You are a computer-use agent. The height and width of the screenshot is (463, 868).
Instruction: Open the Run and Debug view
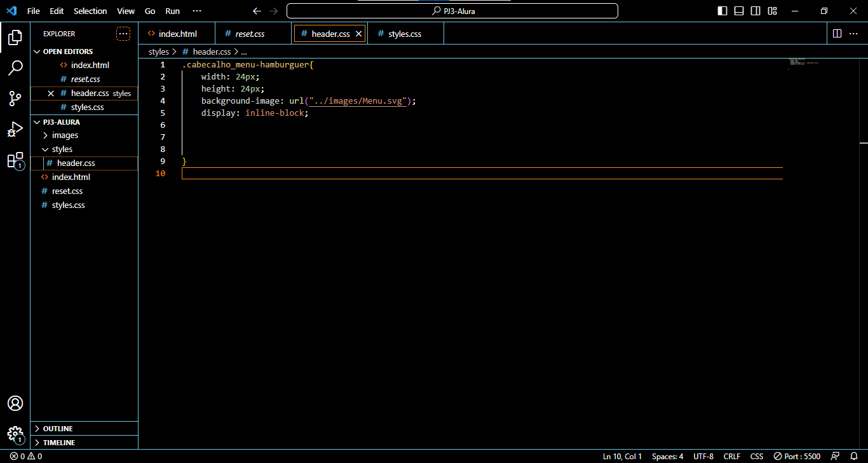pyautogui.click(x=15, y=129)
